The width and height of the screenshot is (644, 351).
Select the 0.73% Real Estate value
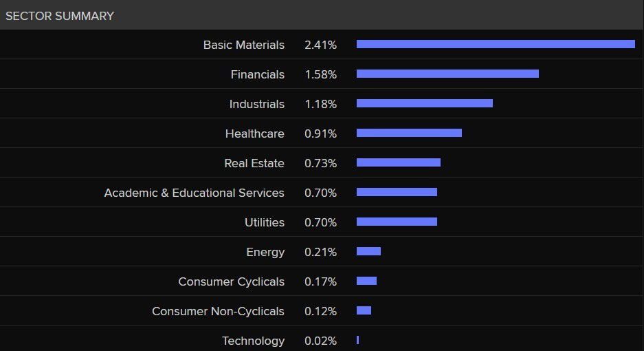coord(320,163)
